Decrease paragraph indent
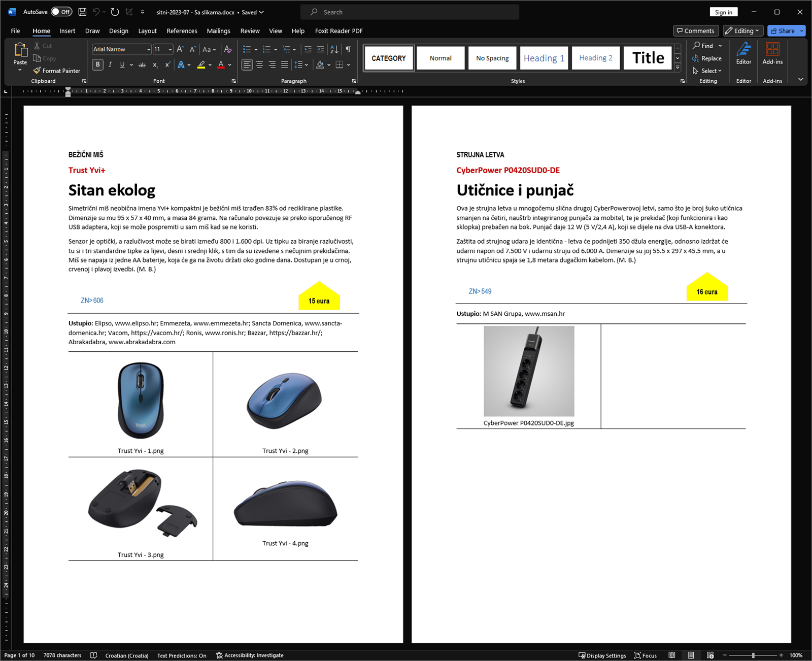This screenshot has width=812, height=661. click(308, 49)
